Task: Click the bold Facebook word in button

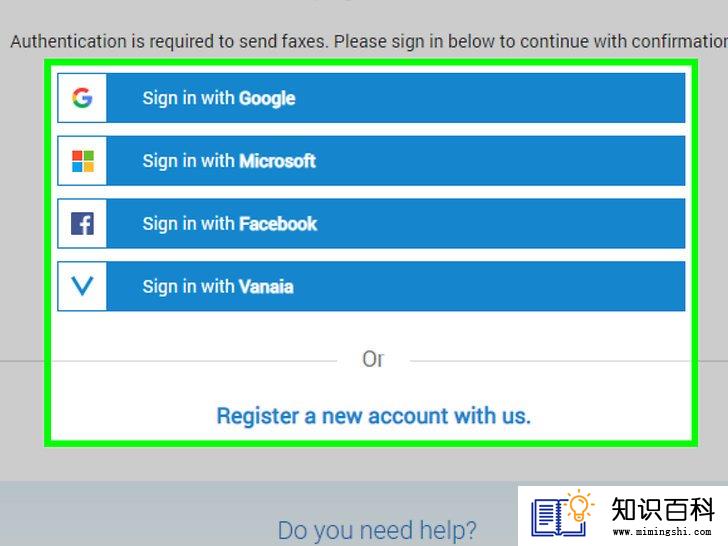Action: (278, 224)
